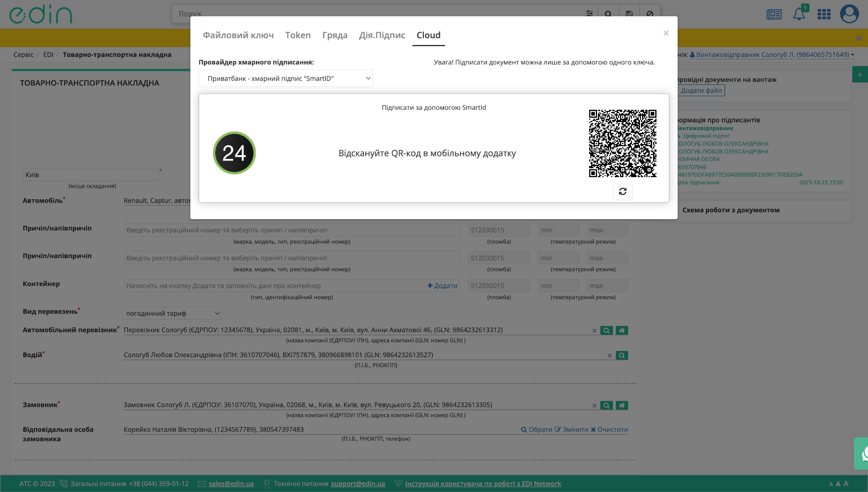Screen dimensions: 868x492
Task: Close the signing modal dialog
Action: (x=666, y=33)
